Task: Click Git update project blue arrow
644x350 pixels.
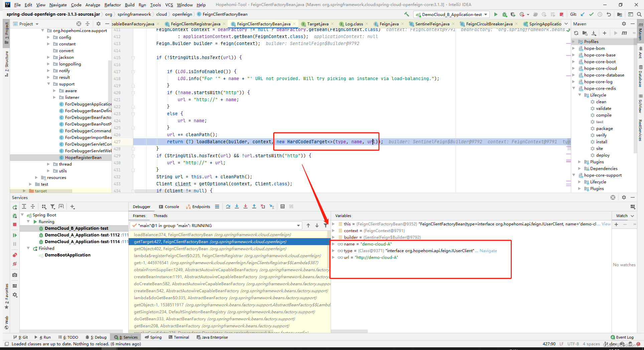Action: (x=583, y=14)
